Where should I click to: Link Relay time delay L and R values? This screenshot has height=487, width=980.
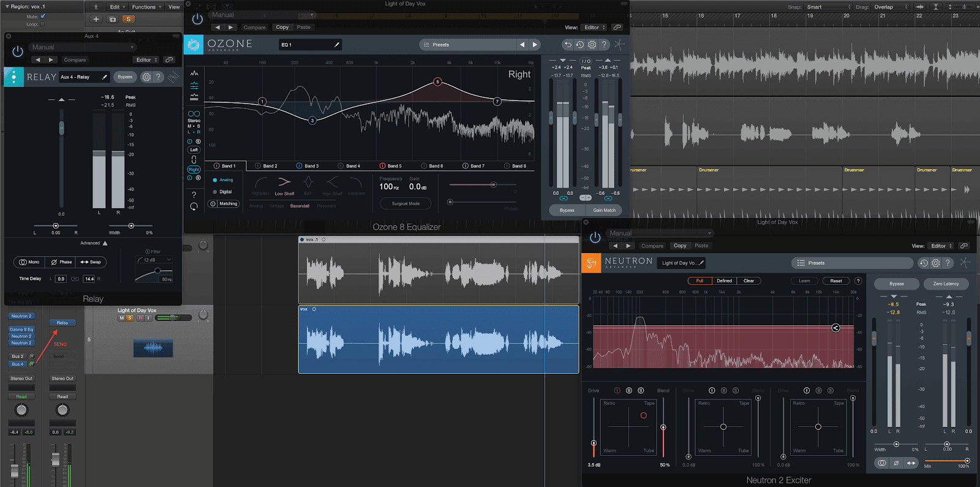75,279
